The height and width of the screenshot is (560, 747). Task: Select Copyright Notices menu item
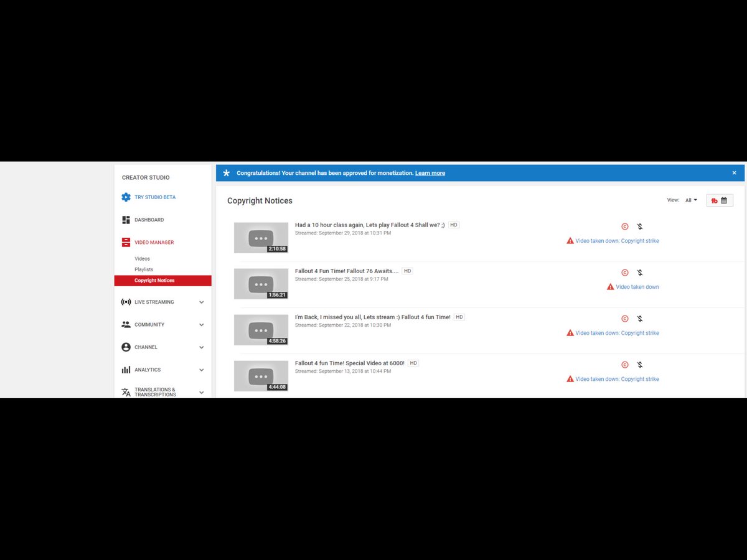click(163, 281)
